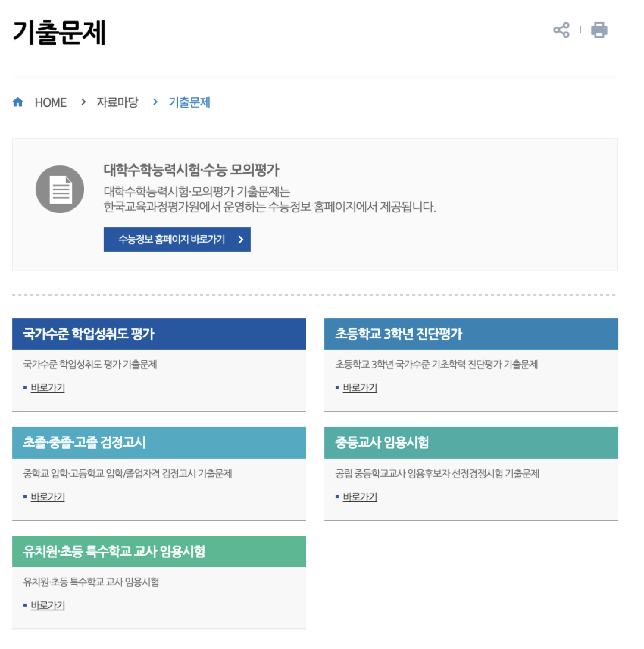The height and width of the screenshot is (649, 644).
Task: Click the print icon
Action: [599, 30]
